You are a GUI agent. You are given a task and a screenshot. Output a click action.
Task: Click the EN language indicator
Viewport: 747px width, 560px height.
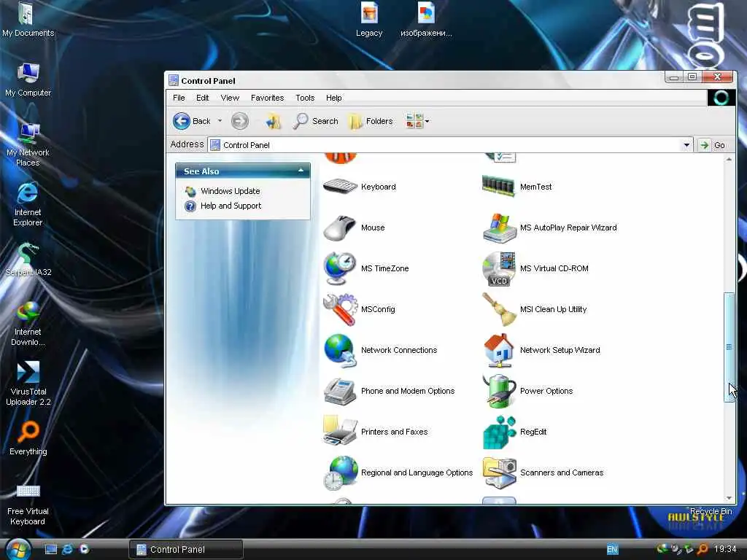click(x=612, y=550)
